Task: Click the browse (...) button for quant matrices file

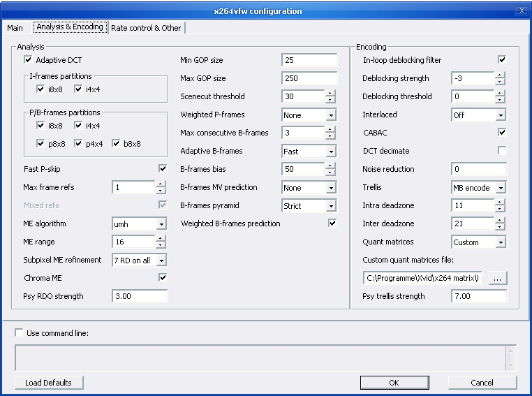Action: click(498, 278)
